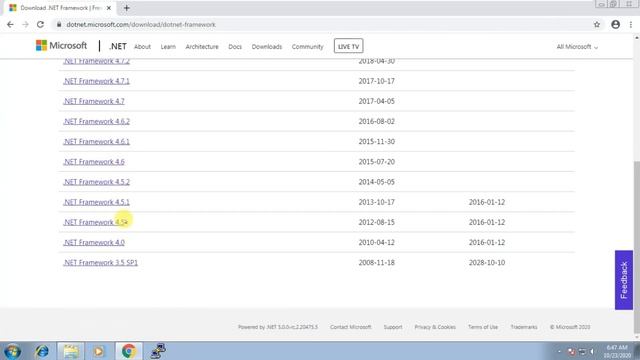Open the .NET Framework 4.6.1 link

tap(96, 141)
